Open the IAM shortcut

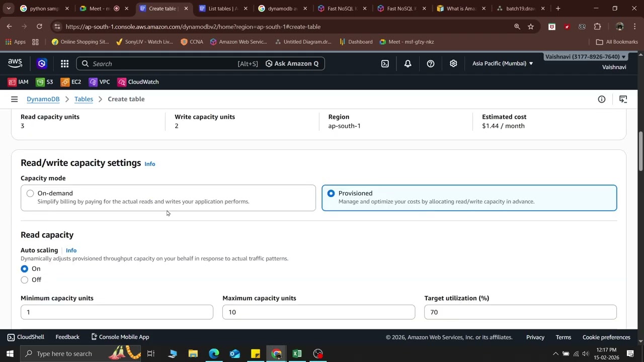[x=18, y=82]
